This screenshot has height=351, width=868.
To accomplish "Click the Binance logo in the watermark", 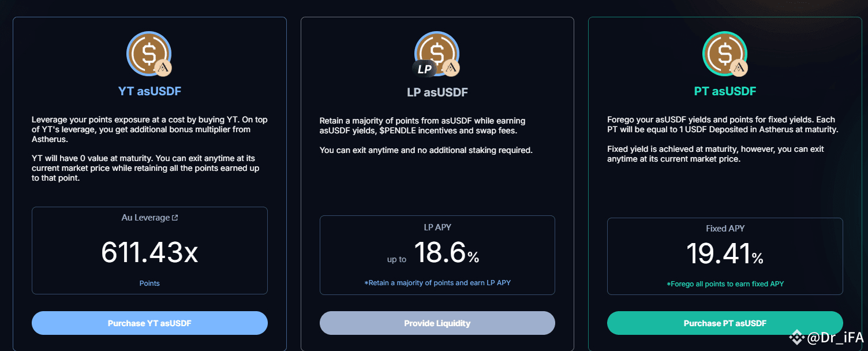I will coord(798,337).
